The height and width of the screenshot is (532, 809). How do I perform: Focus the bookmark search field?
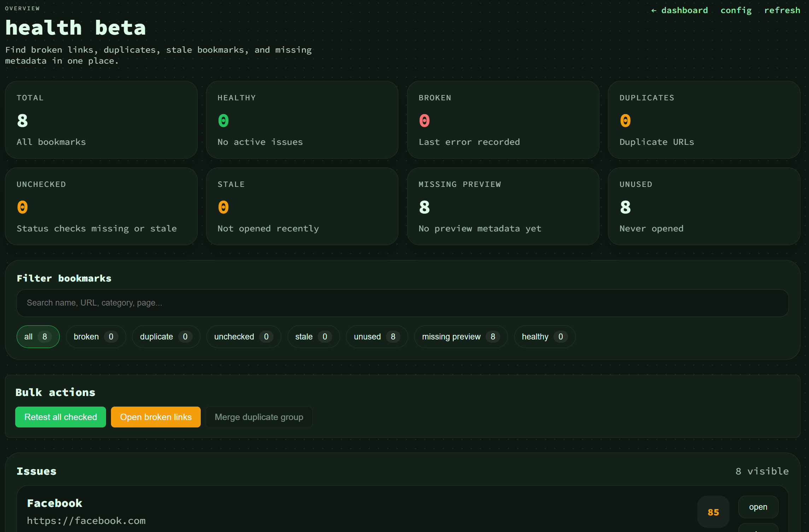coord(403,303)
